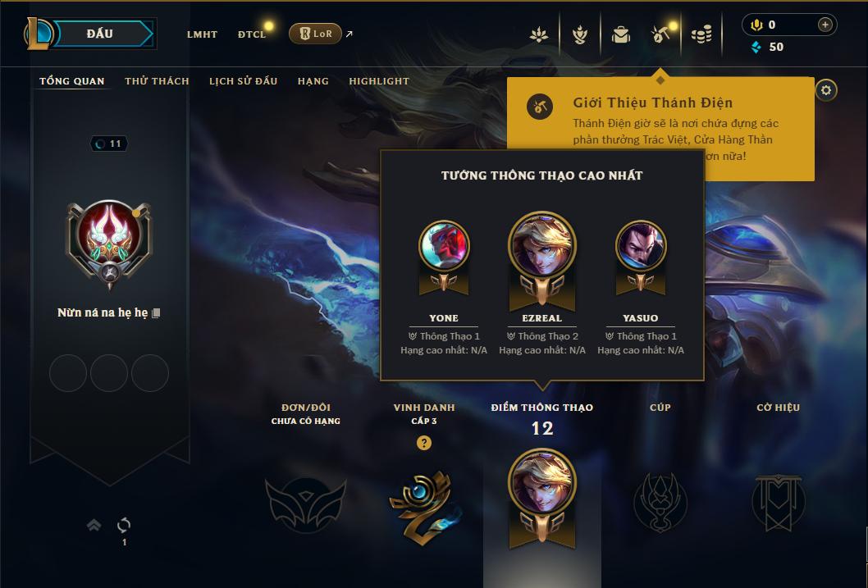Click the summoner profile icon emblem
This screenshot has width=868, height=588.
(110, 242)
